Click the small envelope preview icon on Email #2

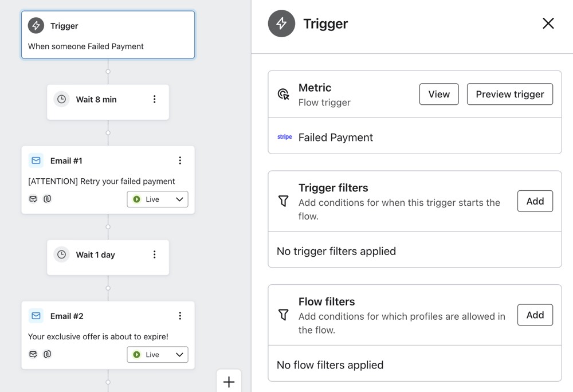[x=33, y=354]
